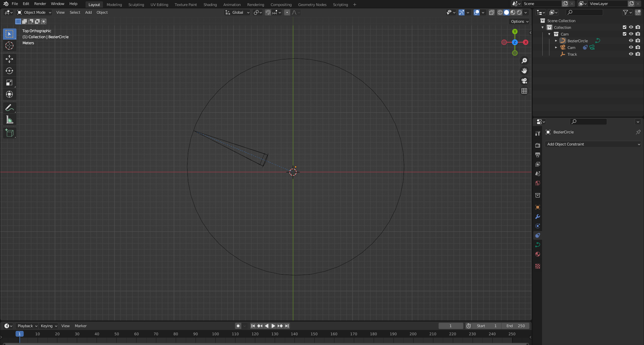The width and height of the screenshot is (644, 345).
Task: Hide BezierCircle in viewport via eye icon
Action: point(631,41)
